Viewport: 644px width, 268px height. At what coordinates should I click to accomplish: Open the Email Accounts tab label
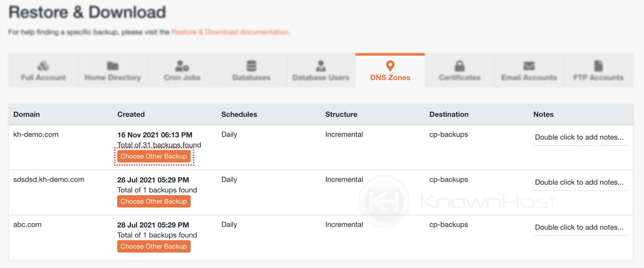(529, 77)
